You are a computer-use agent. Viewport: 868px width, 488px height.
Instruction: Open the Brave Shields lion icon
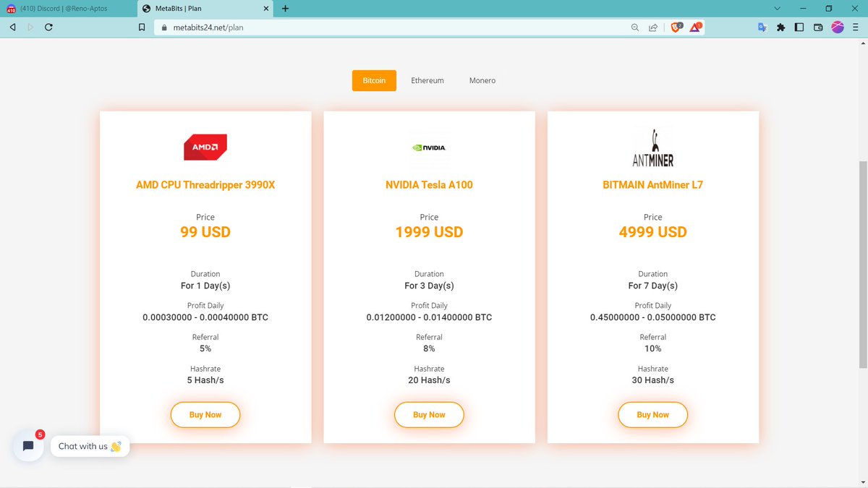(676, 27)
